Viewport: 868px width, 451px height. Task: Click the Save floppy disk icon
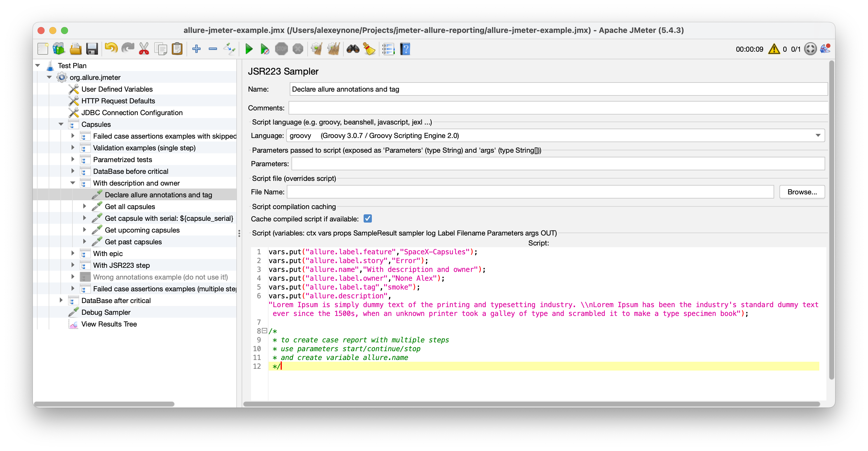[92, 49]
